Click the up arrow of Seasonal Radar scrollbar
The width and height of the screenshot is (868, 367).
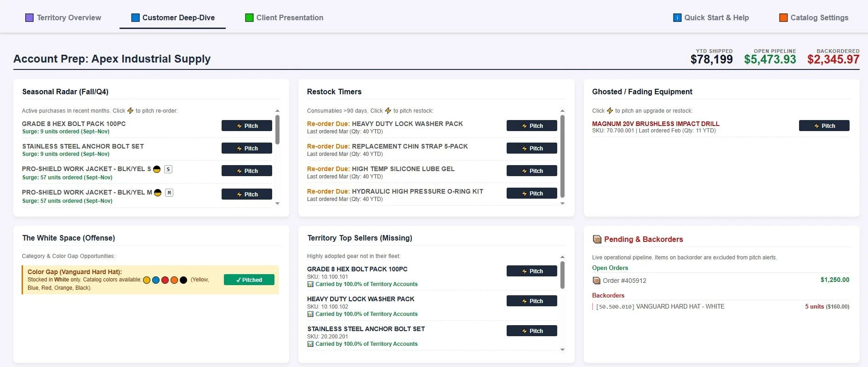[277, 111]
